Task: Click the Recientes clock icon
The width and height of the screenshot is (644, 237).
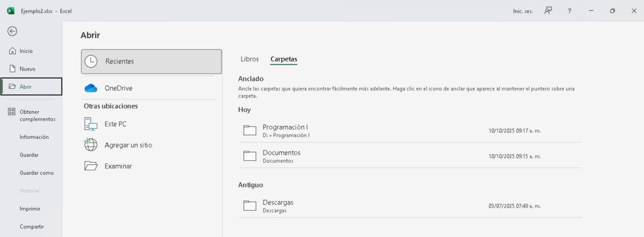Action: click(91, 61)
